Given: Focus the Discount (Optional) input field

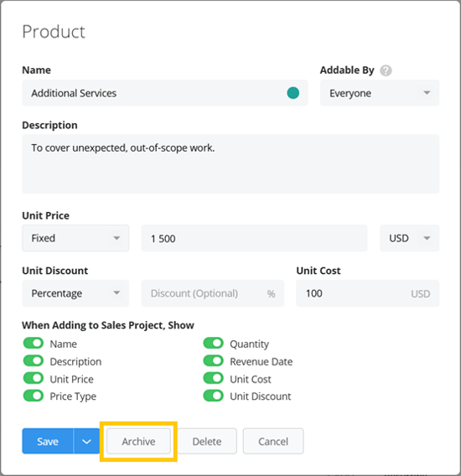Looking at the screenshot, I should click(x=213, y=293).
